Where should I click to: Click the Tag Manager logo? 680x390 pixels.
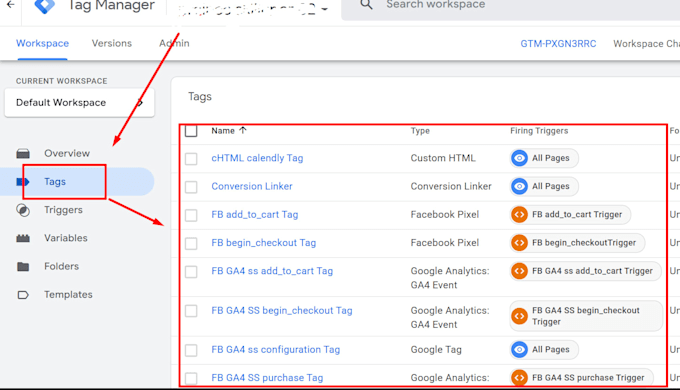[45, 6]
